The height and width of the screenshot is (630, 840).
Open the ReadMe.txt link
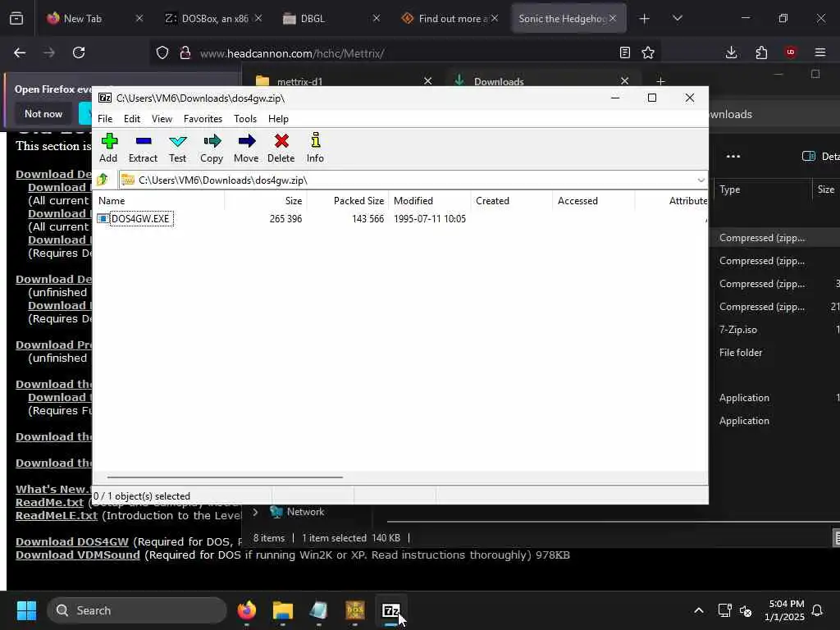tap(49, 503)
